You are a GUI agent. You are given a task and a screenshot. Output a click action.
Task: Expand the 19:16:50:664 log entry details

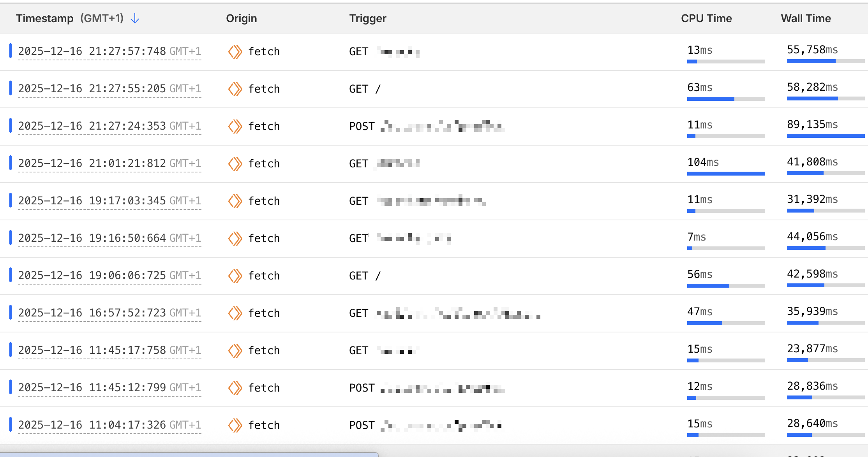[109, 238]
